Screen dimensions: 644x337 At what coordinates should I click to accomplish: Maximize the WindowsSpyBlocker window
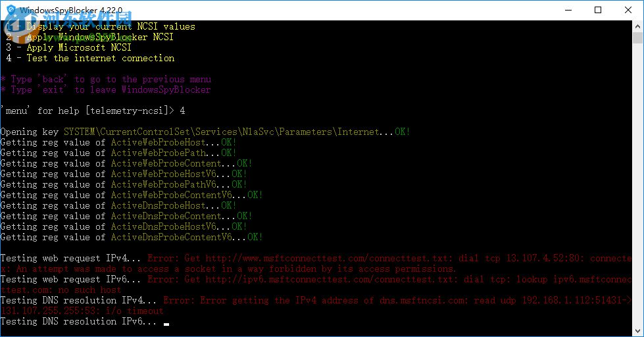pos(598,10)
